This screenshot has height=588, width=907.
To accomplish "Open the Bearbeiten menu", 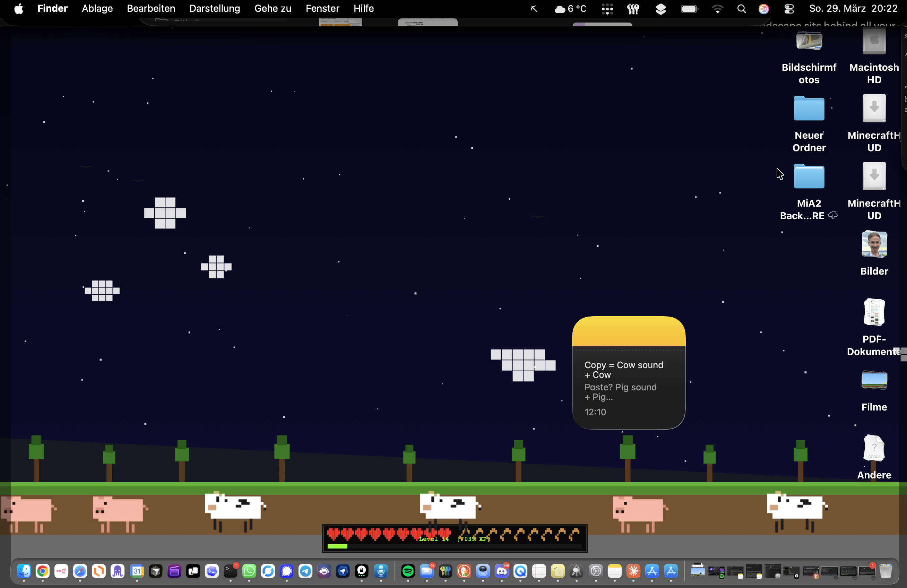I will coord(151,8).
